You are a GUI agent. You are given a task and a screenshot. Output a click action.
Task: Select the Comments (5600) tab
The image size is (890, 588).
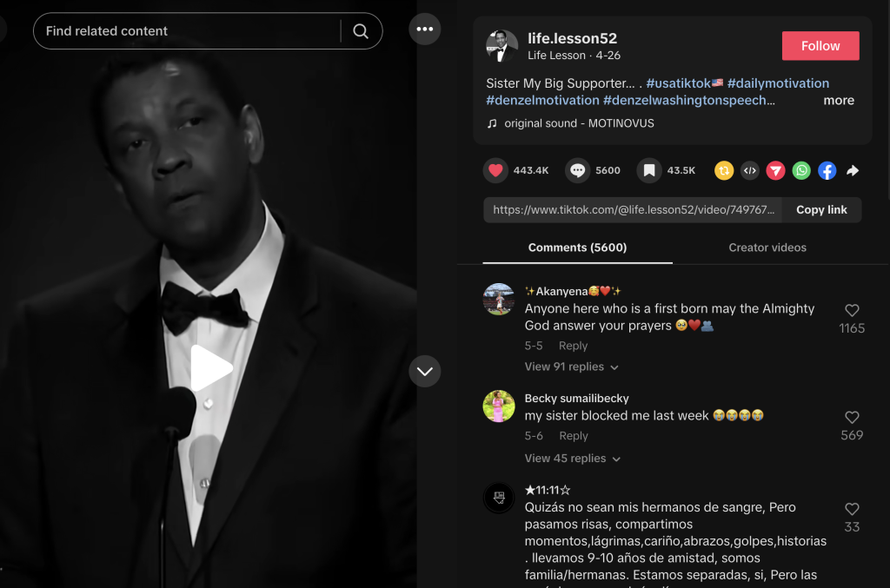[x=577, y=248]
